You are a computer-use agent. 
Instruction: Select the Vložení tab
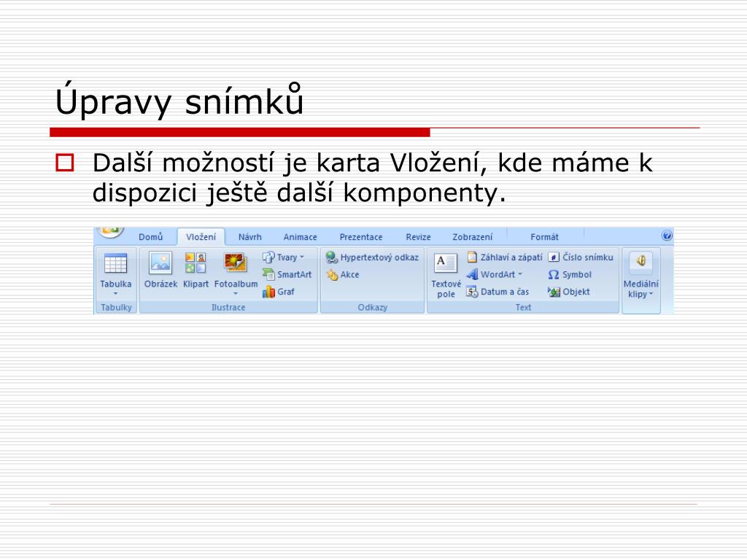click(x=201, y=237)
